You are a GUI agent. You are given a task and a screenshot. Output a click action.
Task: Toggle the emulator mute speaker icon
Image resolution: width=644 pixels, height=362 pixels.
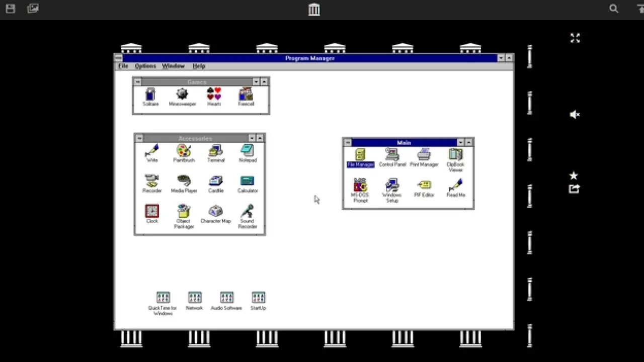click(x=575, y=115)
